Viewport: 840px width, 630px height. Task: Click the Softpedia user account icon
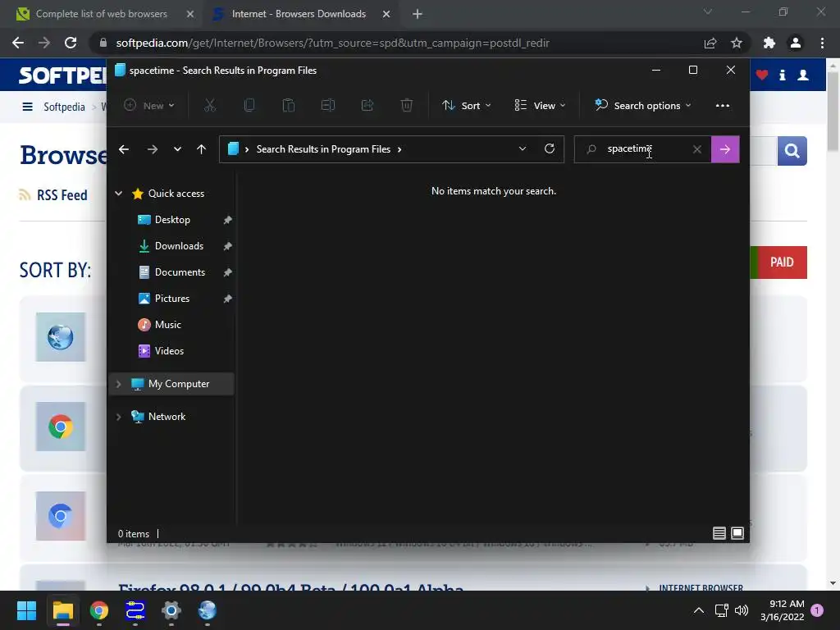point(803,75)
